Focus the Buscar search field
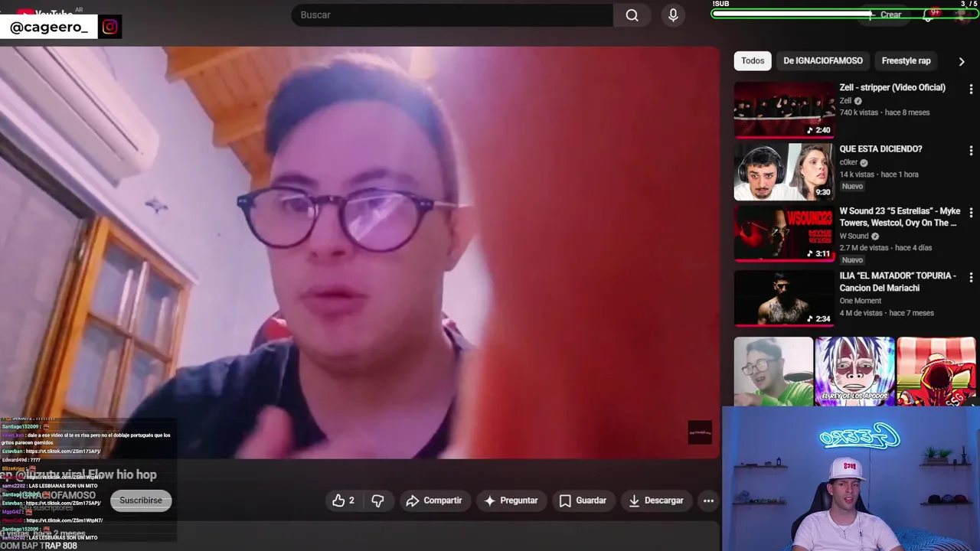Screen dimensions: 980x551 452,15
